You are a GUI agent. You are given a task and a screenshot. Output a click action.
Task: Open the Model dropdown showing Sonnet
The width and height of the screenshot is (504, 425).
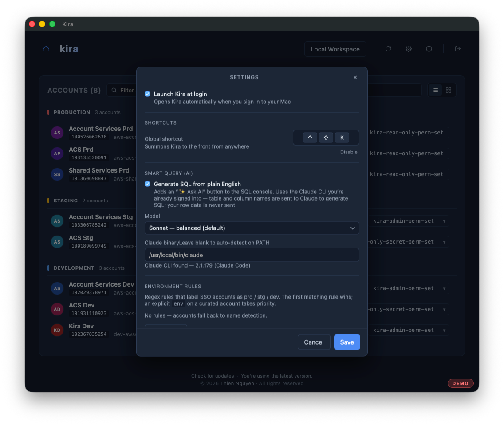pos(252,228)
